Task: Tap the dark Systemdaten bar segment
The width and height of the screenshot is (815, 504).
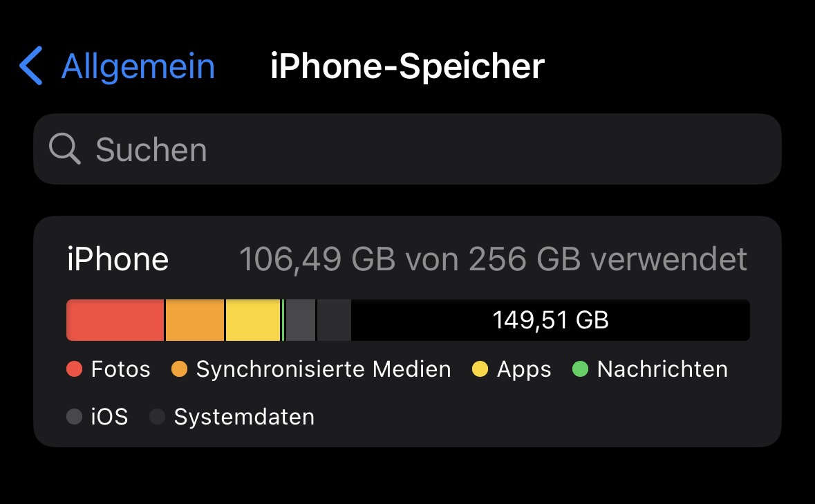Action: click(334, 320)
